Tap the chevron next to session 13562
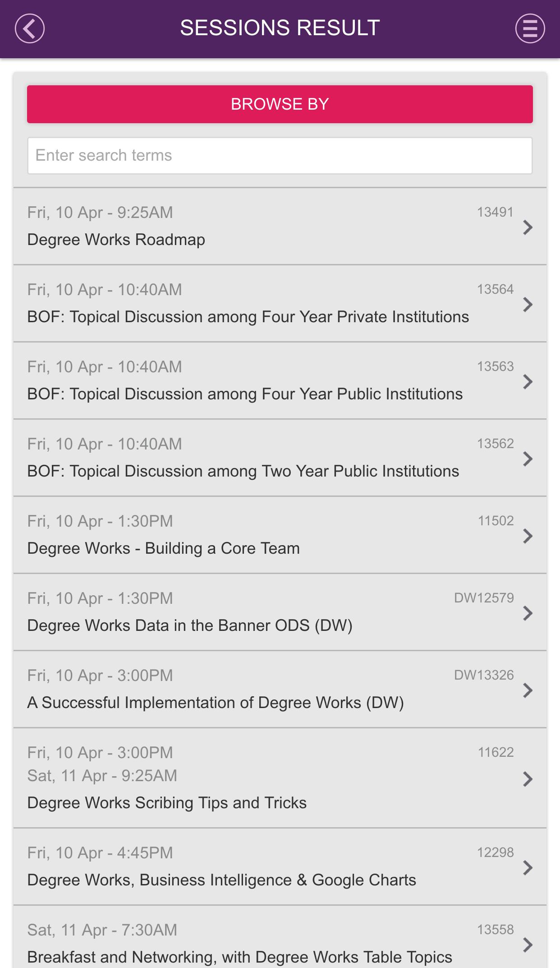This screenshot has height=968, width=560. [528, 459]
